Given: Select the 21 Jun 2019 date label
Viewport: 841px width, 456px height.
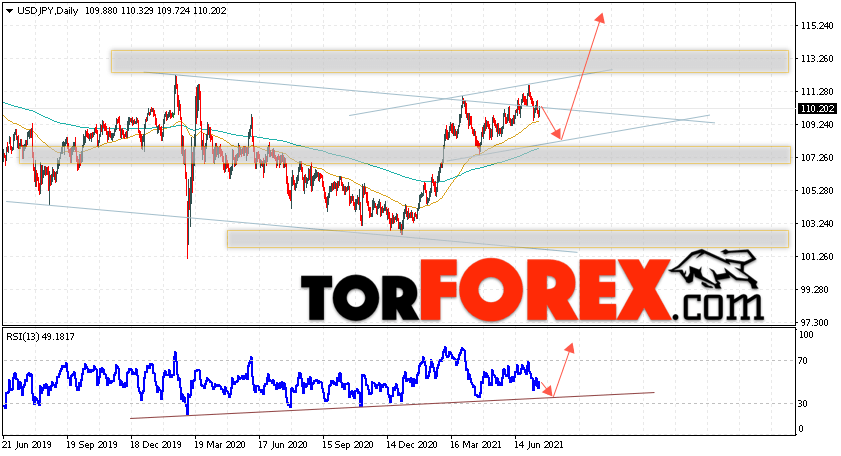Looking at the screenshot, I should pos(27,445).
